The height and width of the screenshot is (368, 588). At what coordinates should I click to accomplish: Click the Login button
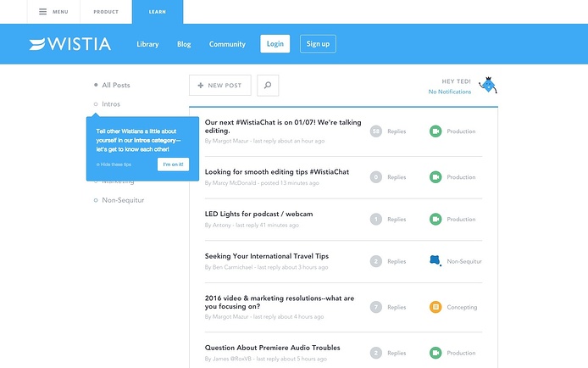click(x=275, y=44)
